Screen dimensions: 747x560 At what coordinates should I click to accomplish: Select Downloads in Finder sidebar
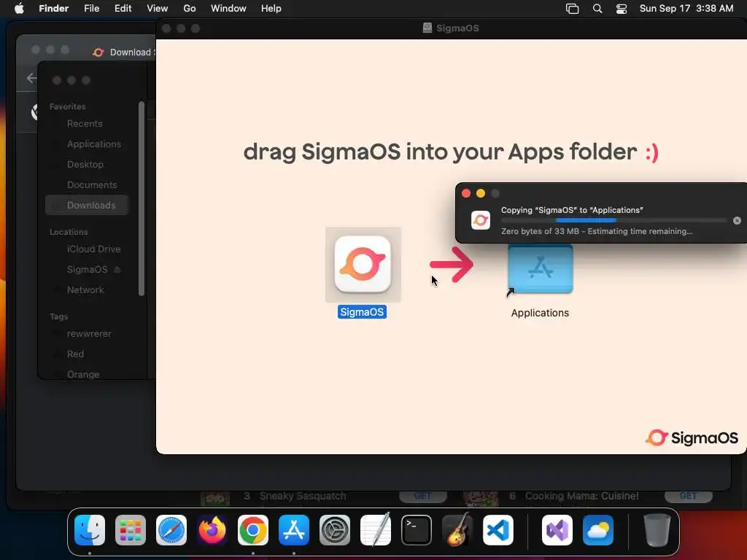88,205
